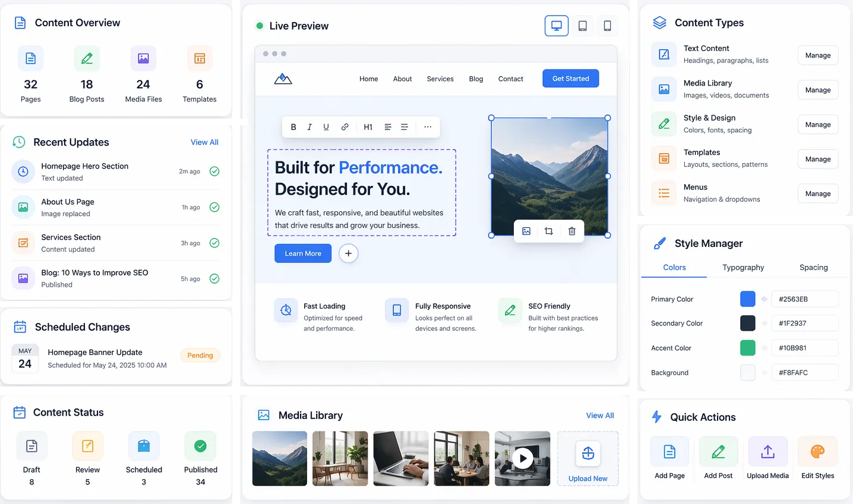This screenshot has height=504, width=853.
Task: Add new element with plus button
Action: [349, 253]
